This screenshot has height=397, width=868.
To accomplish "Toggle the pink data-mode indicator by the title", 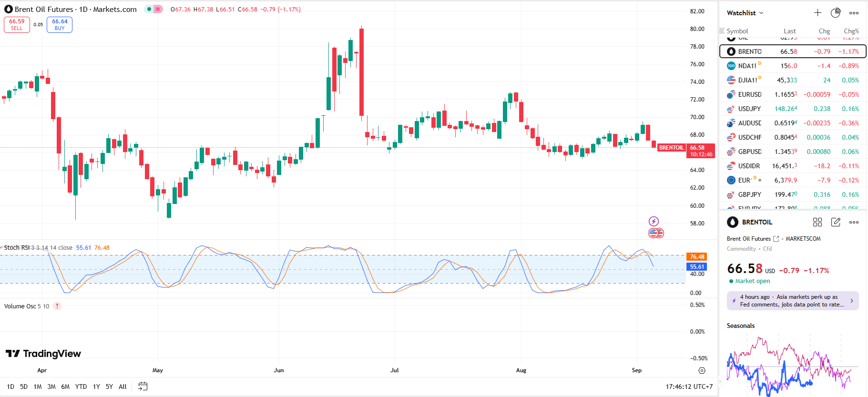I will [158, 9].
